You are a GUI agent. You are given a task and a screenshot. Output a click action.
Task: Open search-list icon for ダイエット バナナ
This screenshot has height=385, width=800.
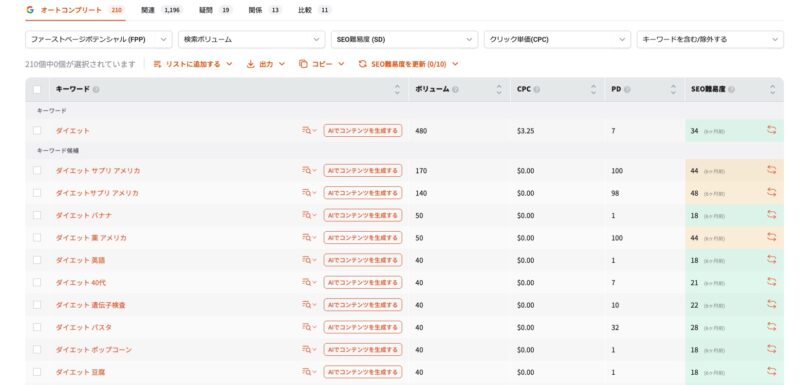tap(309, 215)
